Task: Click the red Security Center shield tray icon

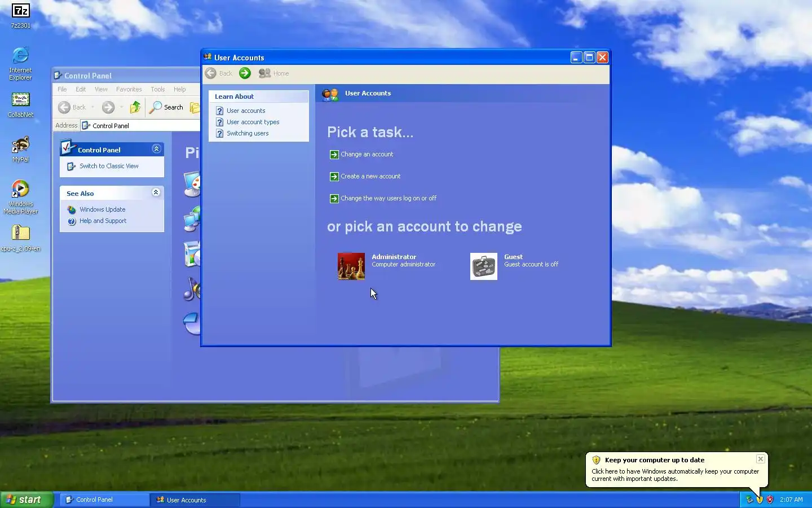Action: coord(770,500)
